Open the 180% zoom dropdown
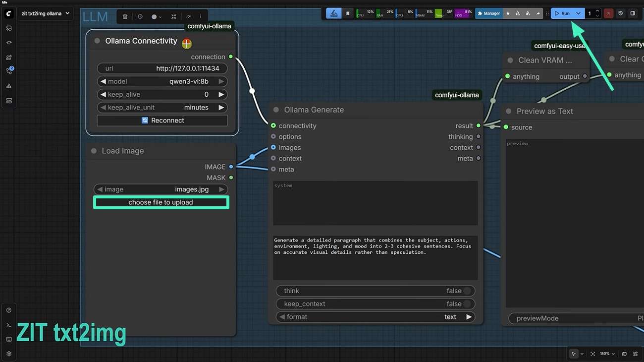The width and height of the screenshot is (644, 362). 607,354
